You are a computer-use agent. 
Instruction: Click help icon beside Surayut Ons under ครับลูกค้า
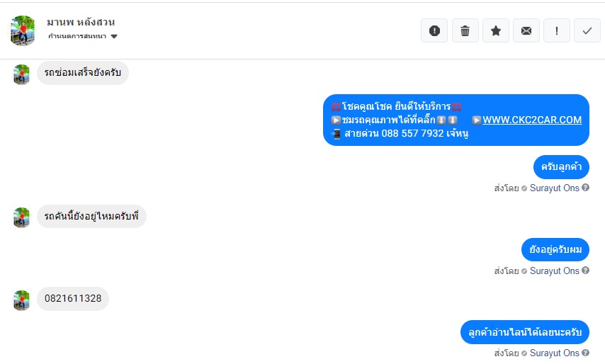(586, 188)
